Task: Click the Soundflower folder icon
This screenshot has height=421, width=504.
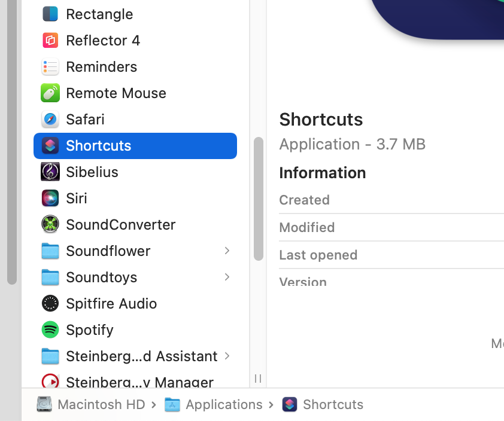Action: [x=50, y=251]
